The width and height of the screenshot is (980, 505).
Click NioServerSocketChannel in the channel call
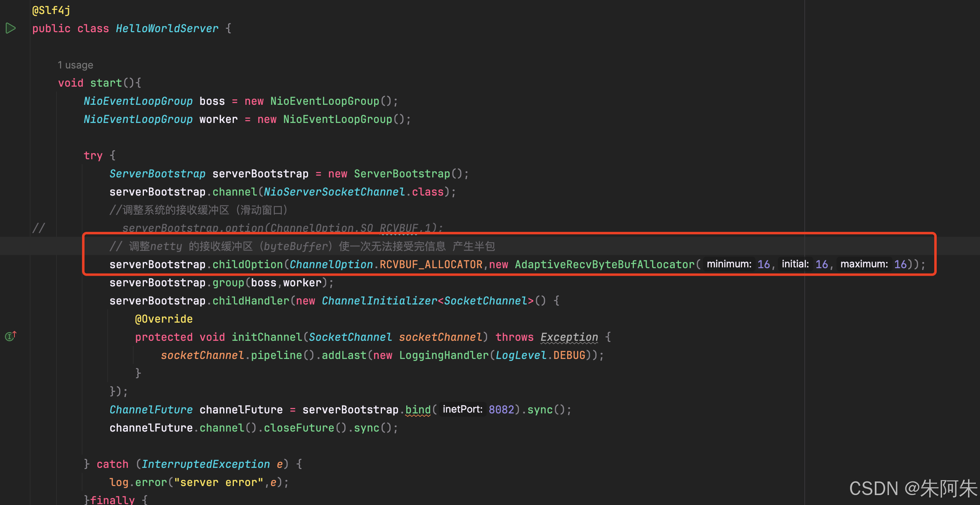tap(334, 192)
